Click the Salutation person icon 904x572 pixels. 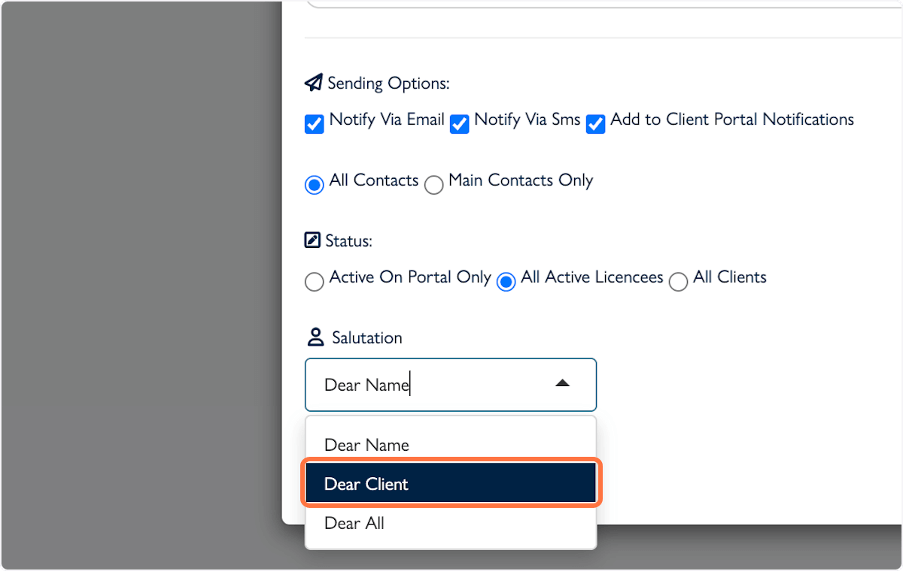click(x=315, y=337)
